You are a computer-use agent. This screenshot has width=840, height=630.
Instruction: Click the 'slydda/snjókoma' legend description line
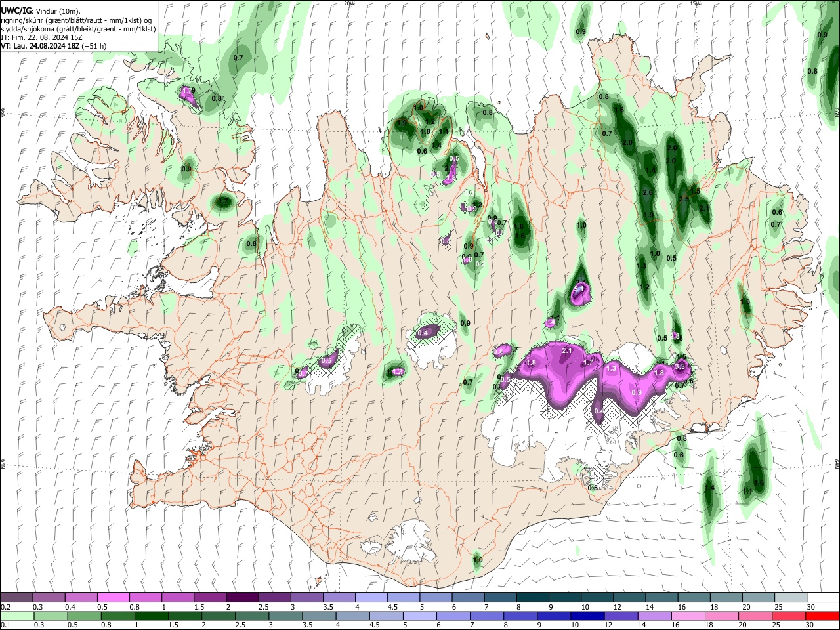(78, 29)
